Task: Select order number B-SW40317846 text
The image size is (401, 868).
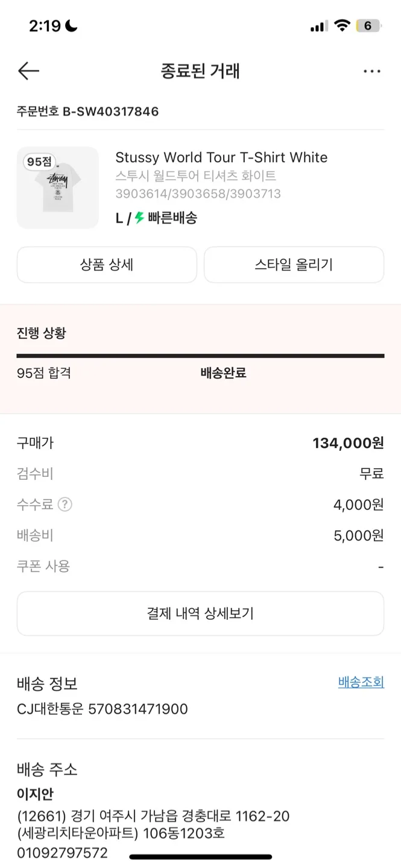Action: point(110,112)
